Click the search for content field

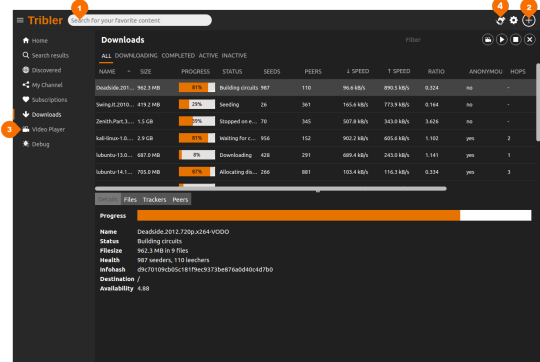tap(140, 20)
